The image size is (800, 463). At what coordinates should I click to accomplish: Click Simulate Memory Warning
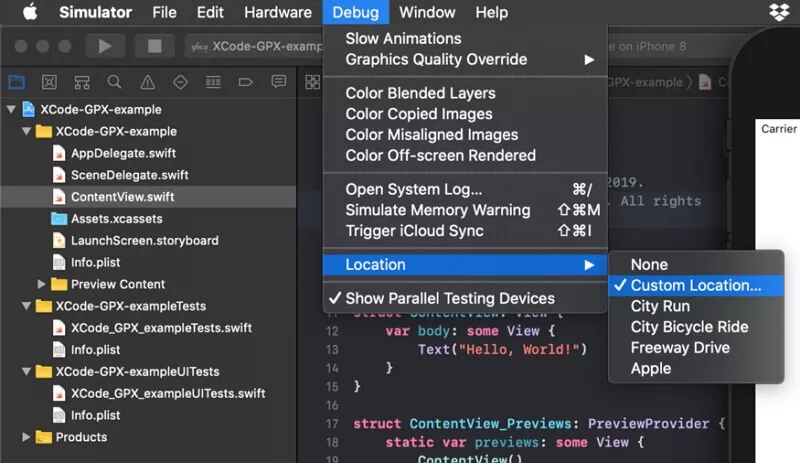437,210
